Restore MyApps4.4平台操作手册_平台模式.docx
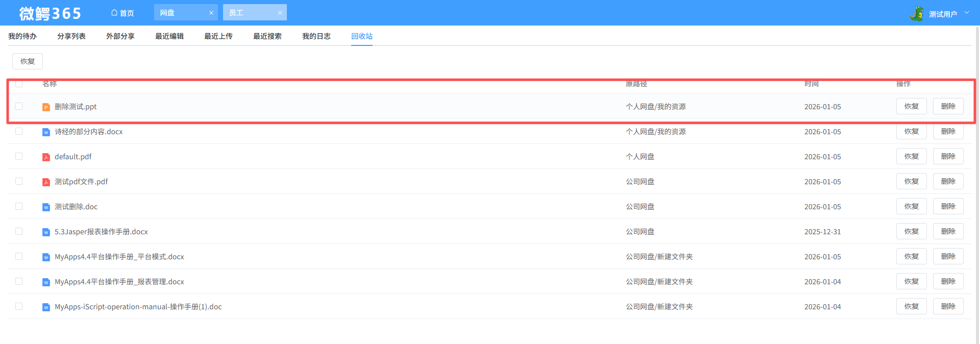 (912, 256)
